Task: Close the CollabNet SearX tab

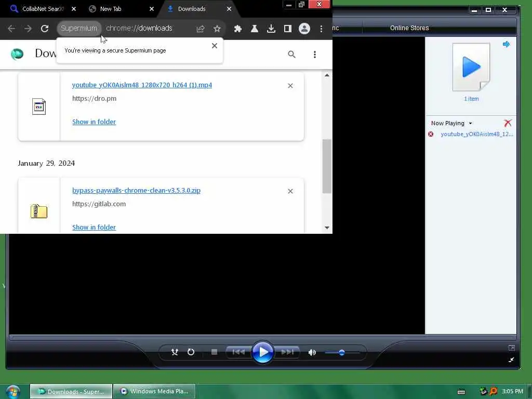Action: click(x=74, y=9)
